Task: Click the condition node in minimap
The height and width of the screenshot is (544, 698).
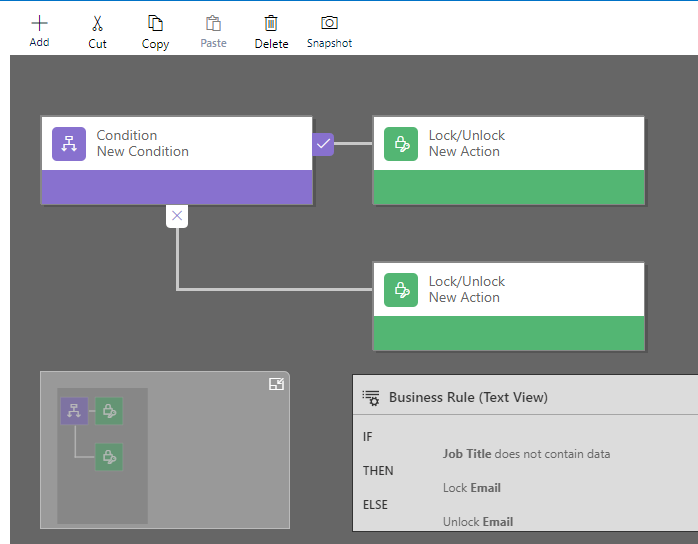Action: 73,410
